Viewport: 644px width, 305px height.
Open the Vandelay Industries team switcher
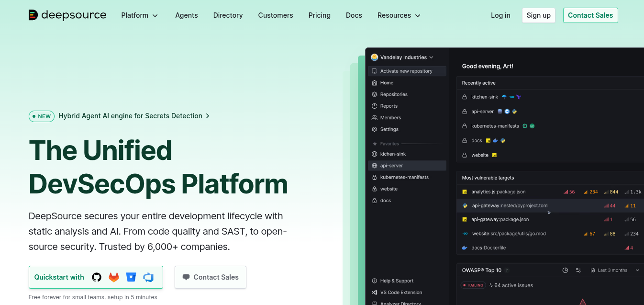click(402, 57)
